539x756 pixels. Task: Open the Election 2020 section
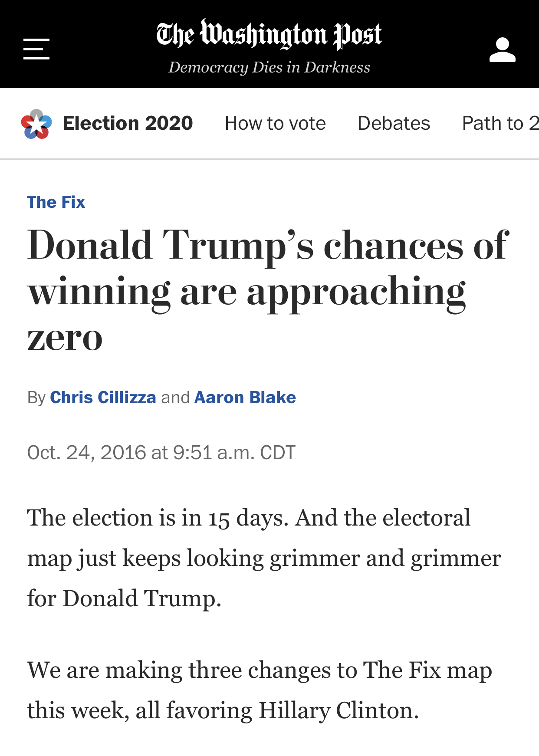click(x=128, y=123)
